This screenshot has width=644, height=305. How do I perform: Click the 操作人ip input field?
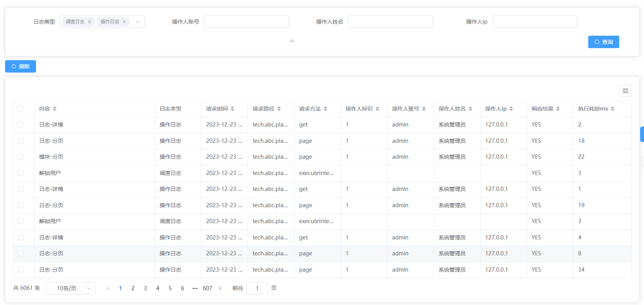click(535, 22)
